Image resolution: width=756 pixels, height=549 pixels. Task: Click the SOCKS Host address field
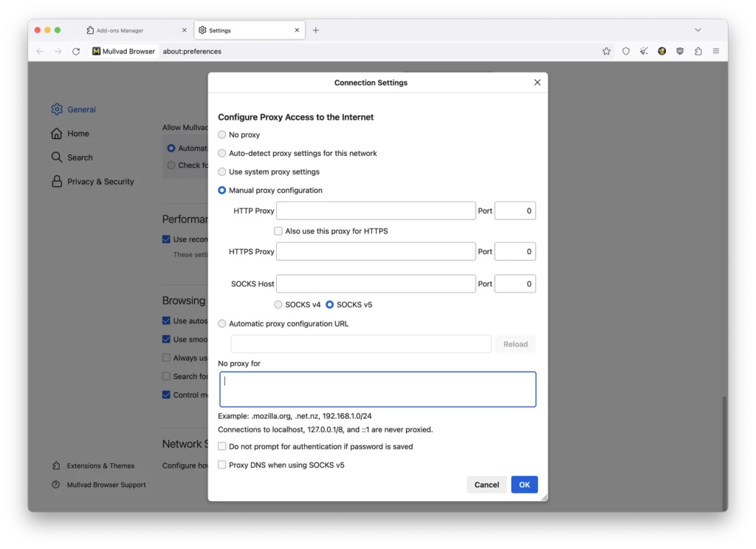376,284
